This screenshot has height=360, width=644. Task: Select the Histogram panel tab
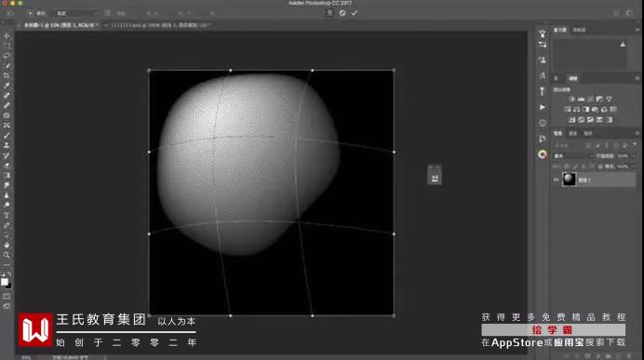pos(560,30)
